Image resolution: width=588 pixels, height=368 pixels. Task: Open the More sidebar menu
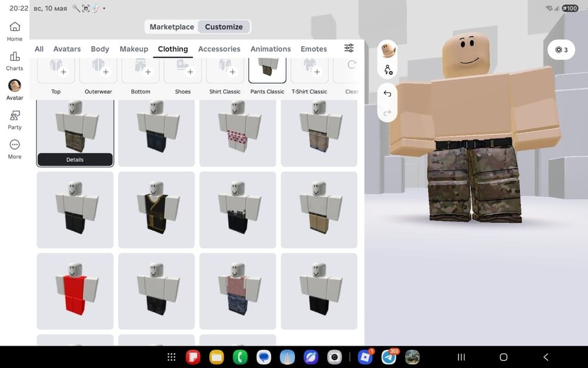pyautogui.click(x=15, y=149)
